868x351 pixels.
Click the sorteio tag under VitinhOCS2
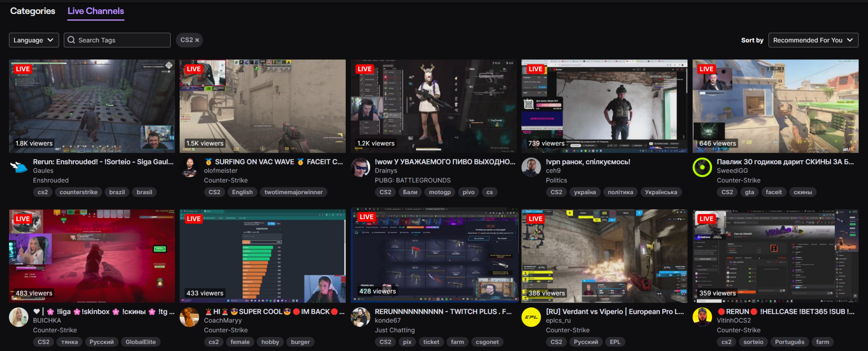point(754,342)
